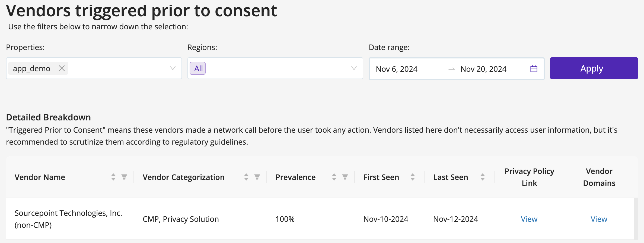Expand the Regions dropdown chevron

[354, 68]
